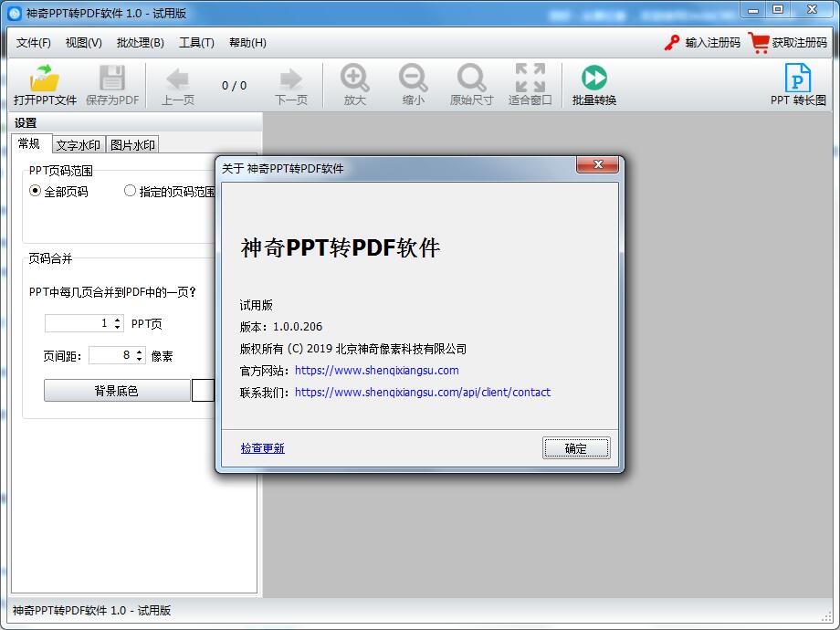Screen dimensions: 840x630
Task: Open background color via 背景底色 button
Action: 117,390
